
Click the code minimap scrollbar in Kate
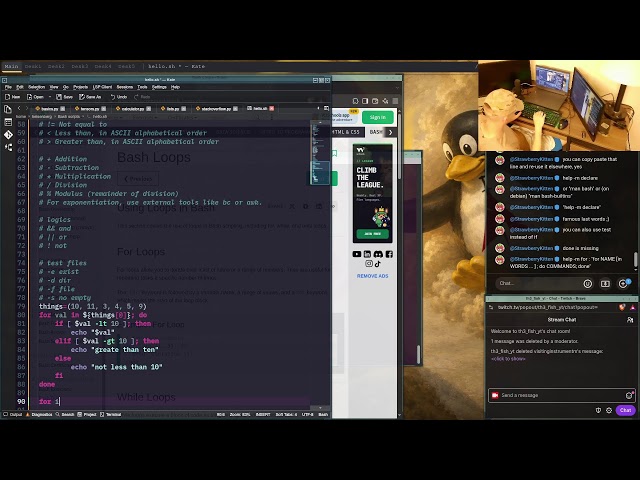coord(320,153)
